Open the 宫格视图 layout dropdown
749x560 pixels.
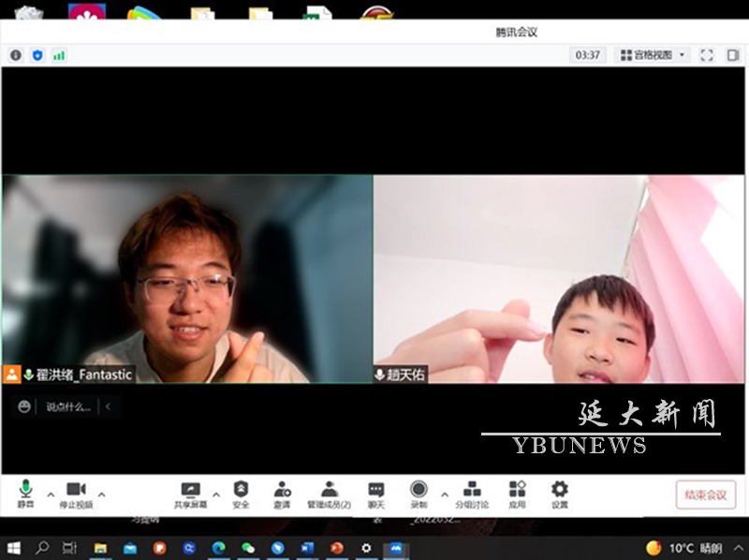point(653,55)
